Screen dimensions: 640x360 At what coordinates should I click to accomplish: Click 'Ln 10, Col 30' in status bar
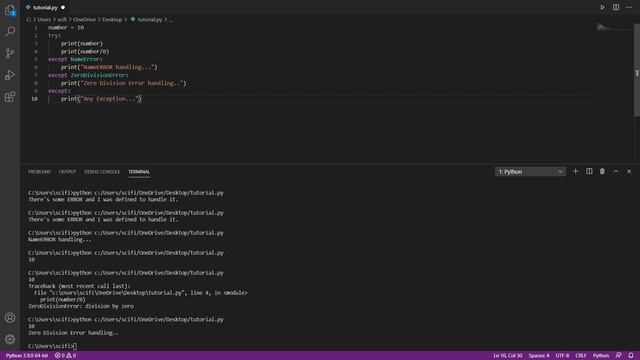click(507, 356)
